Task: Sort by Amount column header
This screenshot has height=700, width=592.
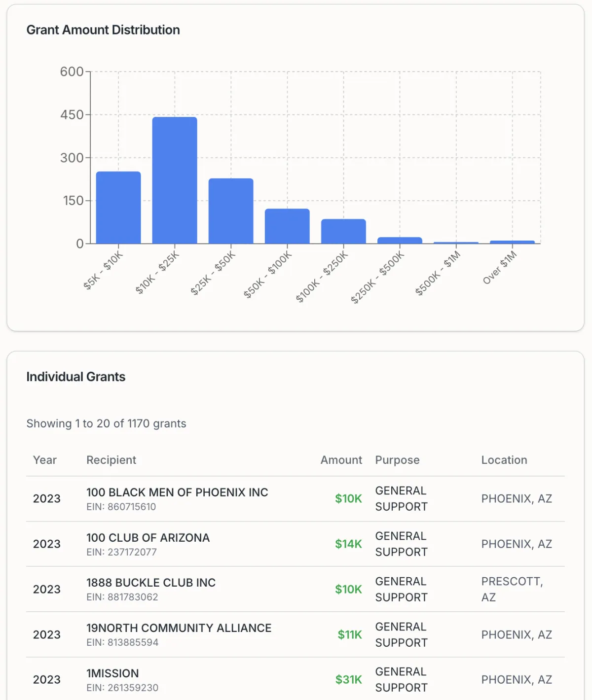Action: [x=341, y=460]
